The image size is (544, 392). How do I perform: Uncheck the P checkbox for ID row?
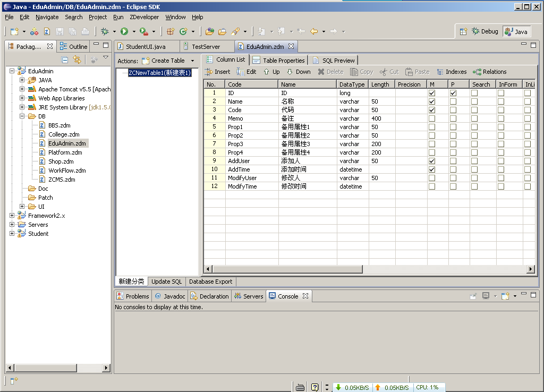[x=453, y=93]
